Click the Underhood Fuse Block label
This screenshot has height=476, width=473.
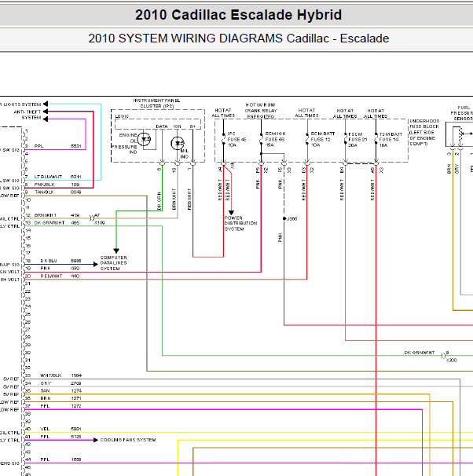pyautogui.click(x=424, y=133)
